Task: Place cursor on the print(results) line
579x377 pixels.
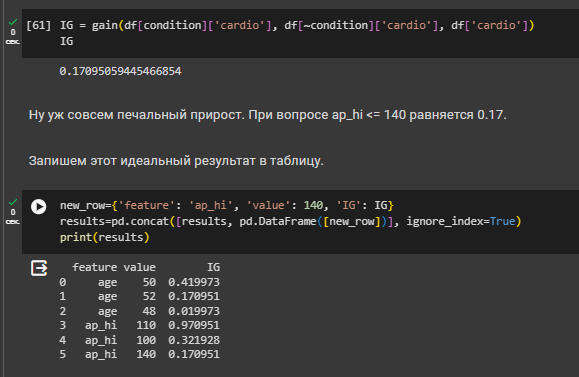Action: (105, 237)
